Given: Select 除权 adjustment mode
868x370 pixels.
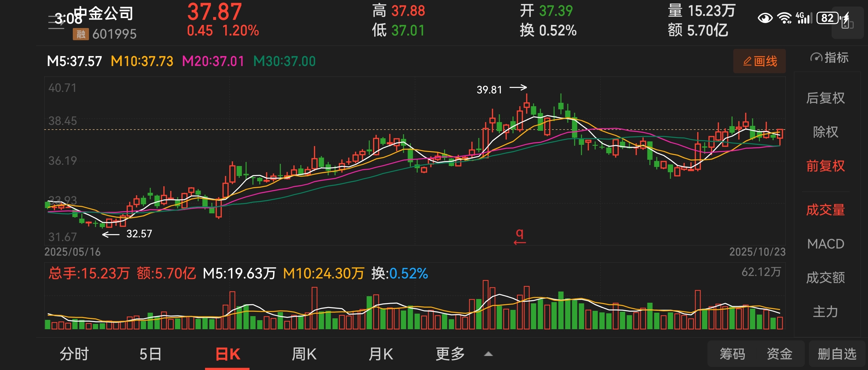Looking at the screenshot, I should point(825,132).
